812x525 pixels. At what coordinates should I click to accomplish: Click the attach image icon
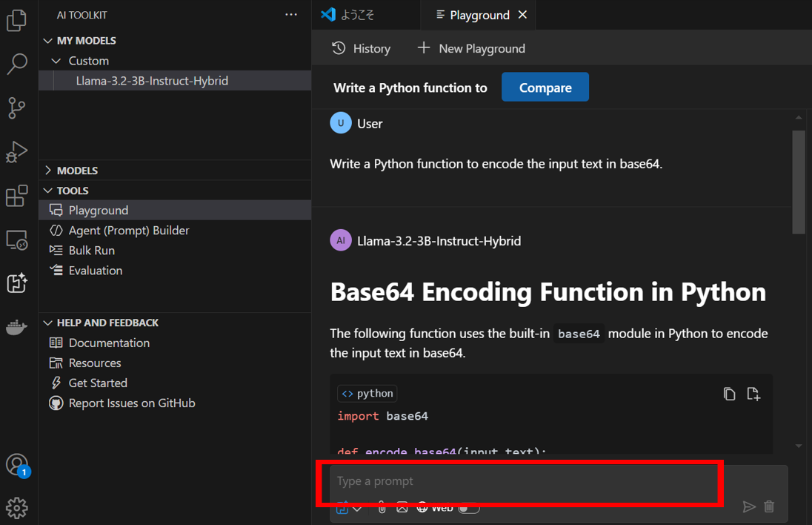402,507
